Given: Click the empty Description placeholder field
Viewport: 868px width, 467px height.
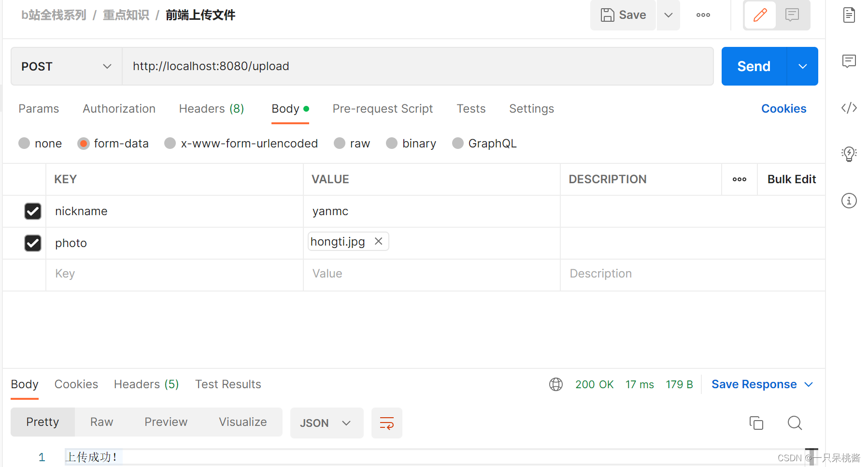Looking at the screenshot, I should pos(693,274).
